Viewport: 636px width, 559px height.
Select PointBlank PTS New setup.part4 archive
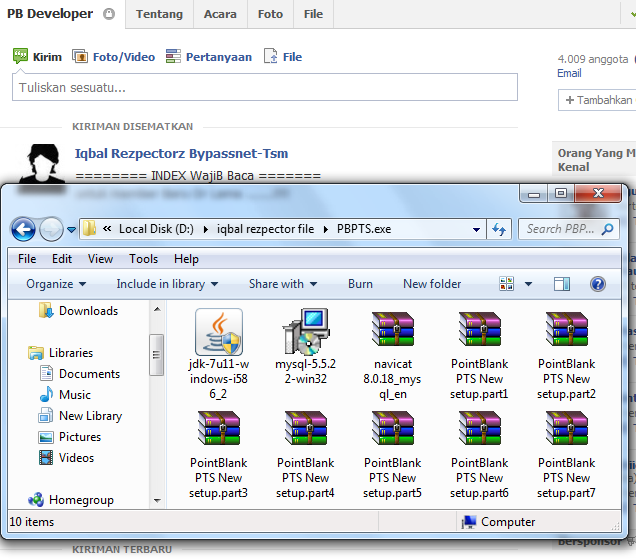tap(305, 454)
